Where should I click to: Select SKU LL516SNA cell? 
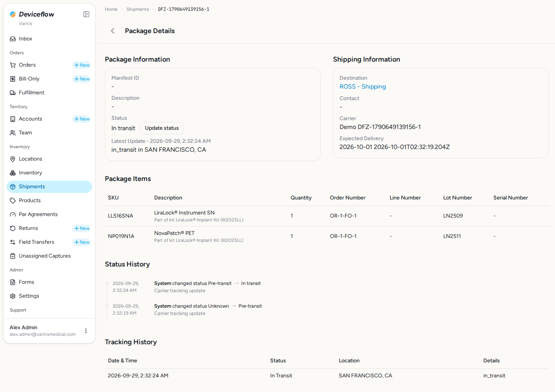tap(121, 216)
